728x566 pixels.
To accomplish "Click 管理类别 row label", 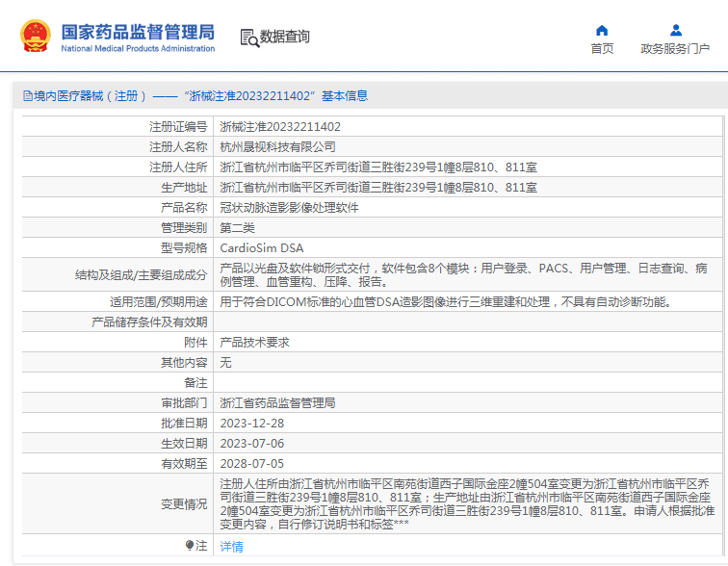I will (184, 228).
